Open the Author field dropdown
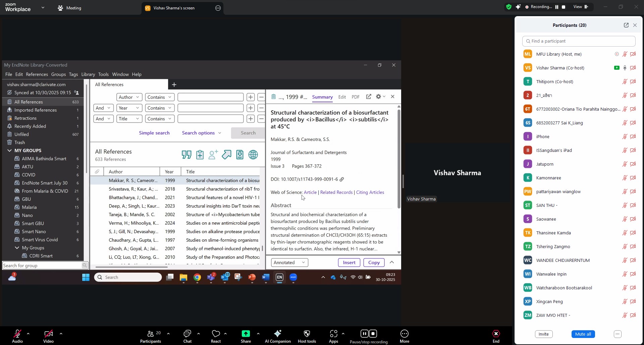 [129, 97]
